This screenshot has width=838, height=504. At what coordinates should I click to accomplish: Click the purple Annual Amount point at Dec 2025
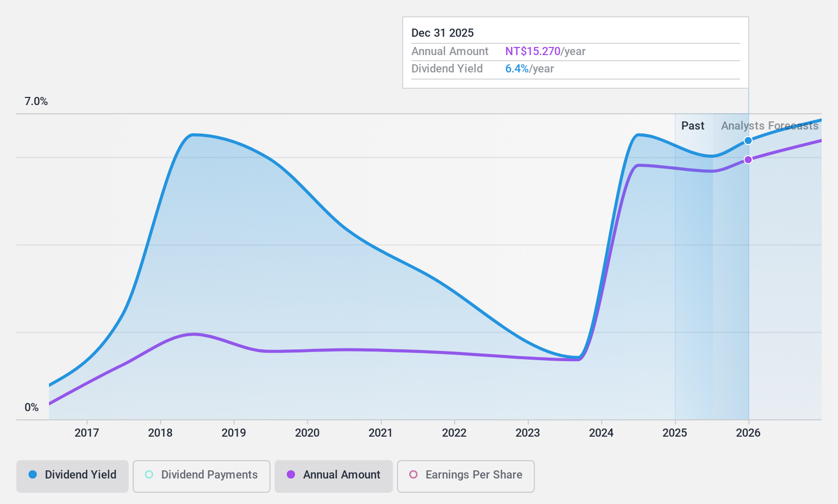coord(748,160)
